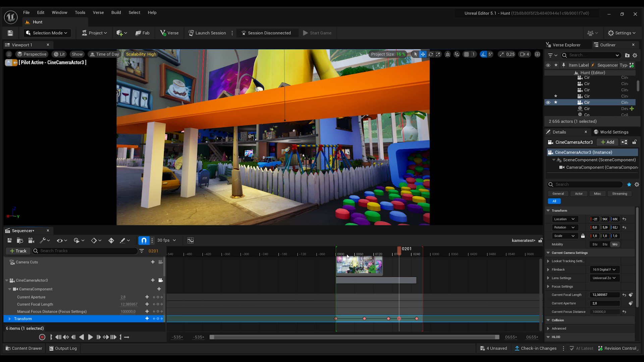
Task: Click the Sequencer record button
Action: [x=42, y=337]
